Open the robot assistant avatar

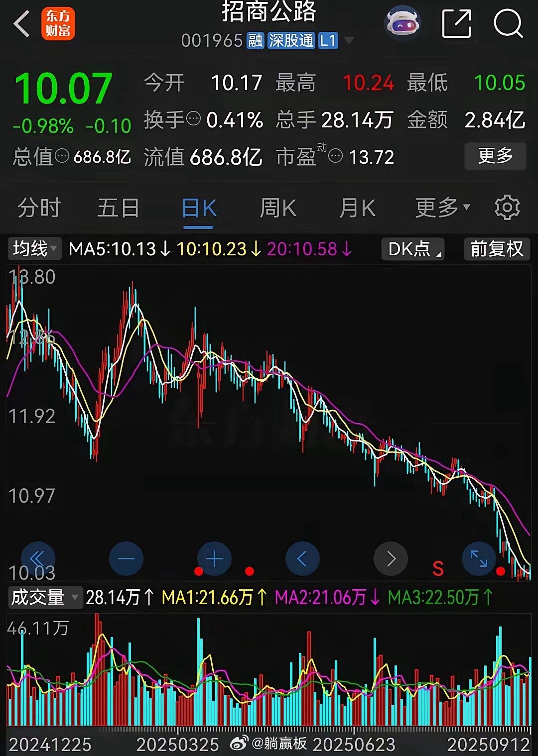click(403, 23)
